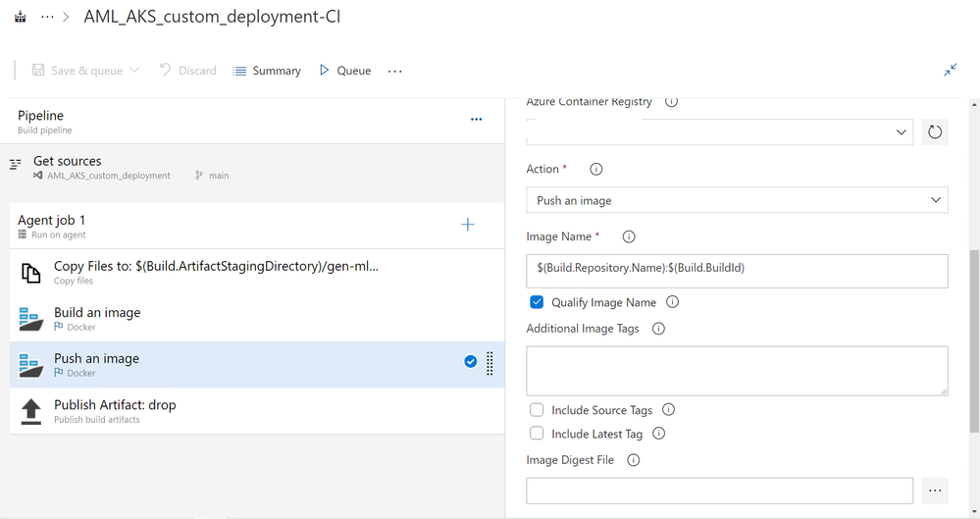Click the drag handle on Push an image

pos(490,363)
